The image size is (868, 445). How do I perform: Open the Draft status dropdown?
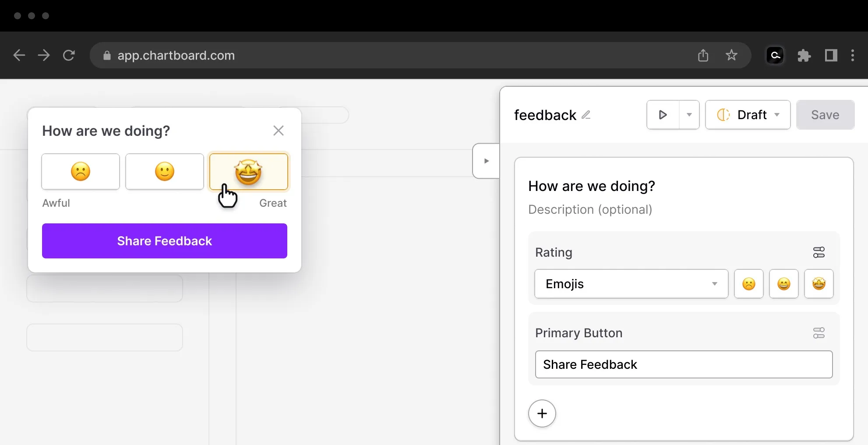(748, 115)
